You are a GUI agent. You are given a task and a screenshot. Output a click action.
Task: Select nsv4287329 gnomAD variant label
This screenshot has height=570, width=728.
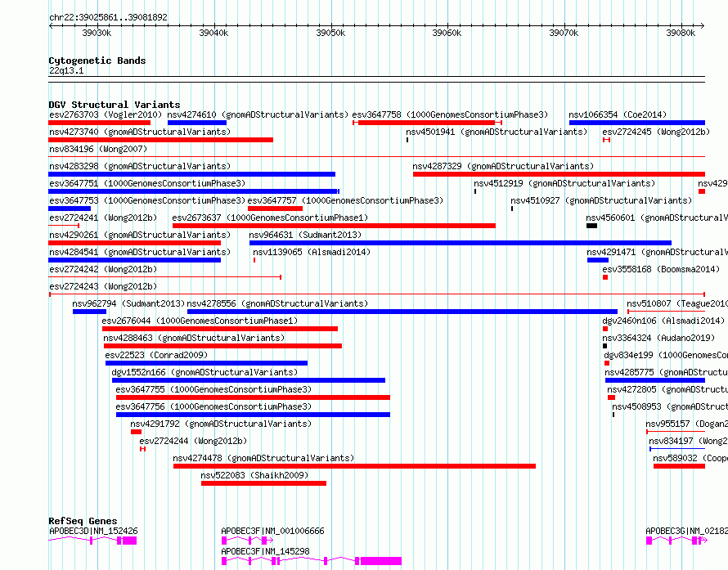coord(503,166)
